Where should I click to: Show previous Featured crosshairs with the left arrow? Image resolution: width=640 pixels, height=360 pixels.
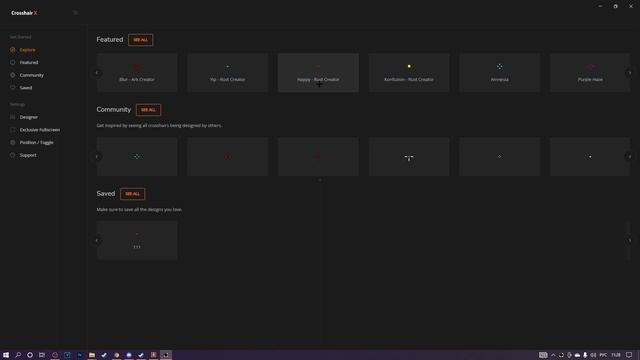(97, 73)
